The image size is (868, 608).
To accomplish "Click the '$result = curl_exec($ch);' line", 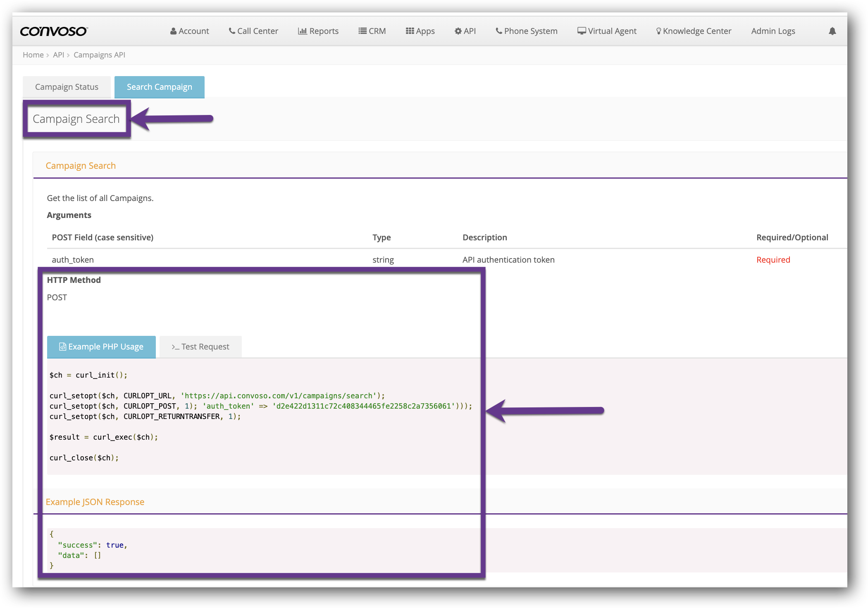I will pyautogui.click(x=104, y=437).
